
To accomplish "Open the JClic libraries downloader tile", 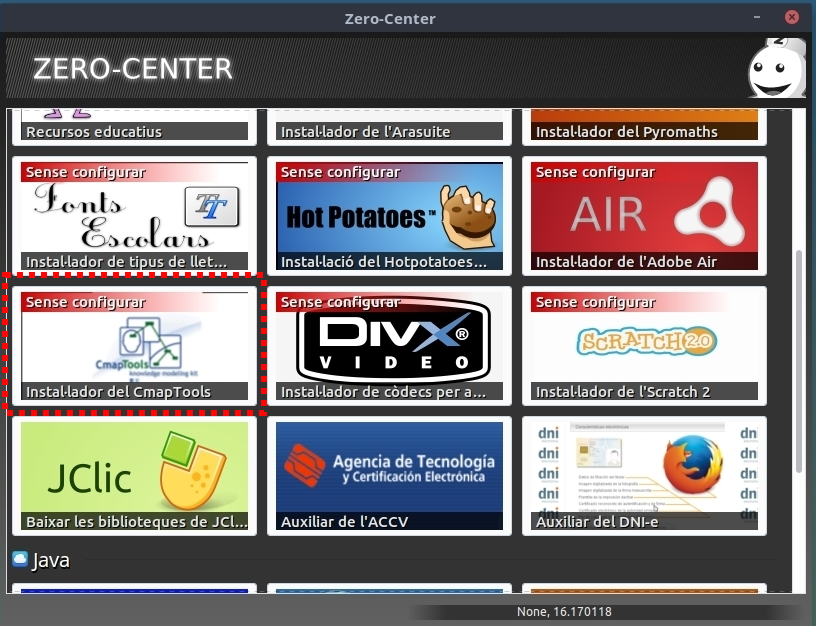I will tap(134, 477).
